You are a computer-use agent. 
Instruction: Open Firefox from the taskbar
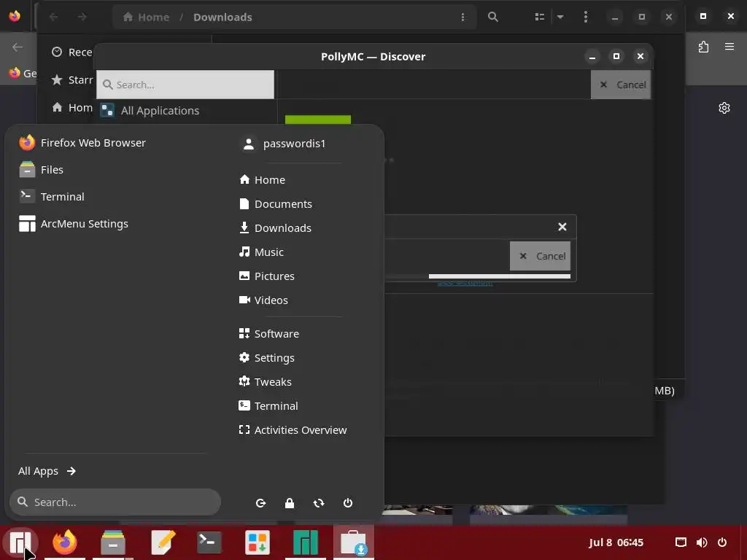[65, 542]
